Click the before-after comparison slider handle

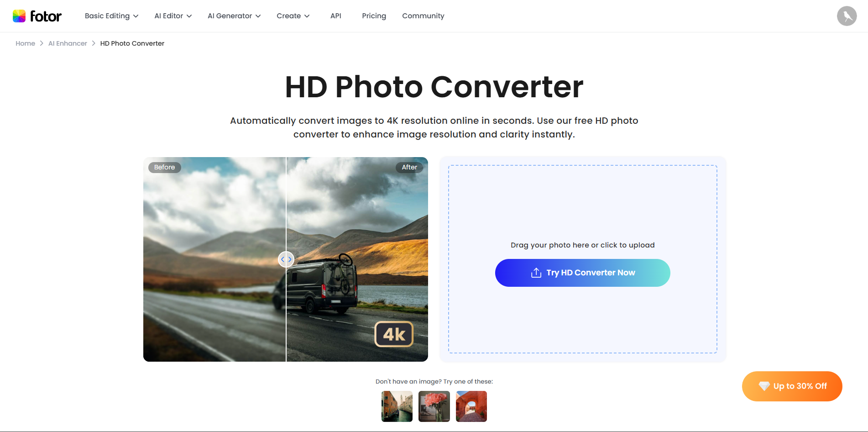(286, 259)
